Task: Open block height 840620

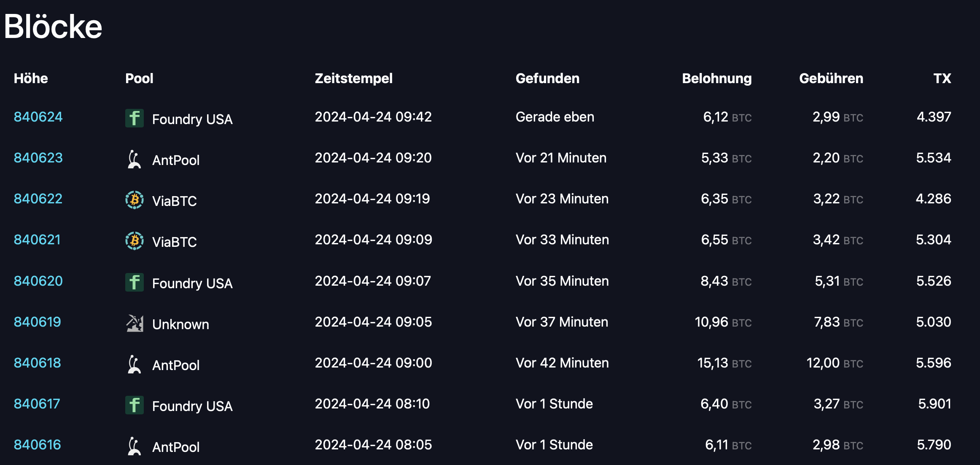Action: tap(38, 281)
